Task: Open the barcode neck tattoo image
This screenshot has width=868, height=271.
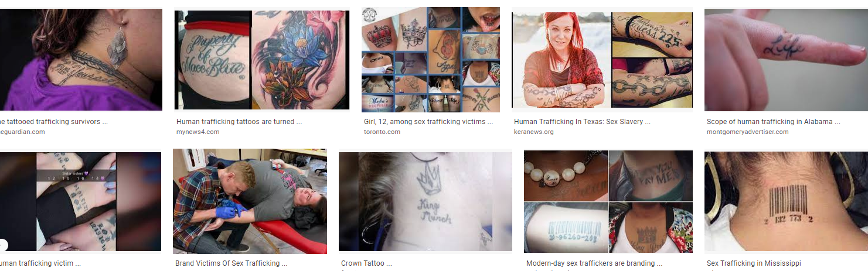Action: pos(786,201)
